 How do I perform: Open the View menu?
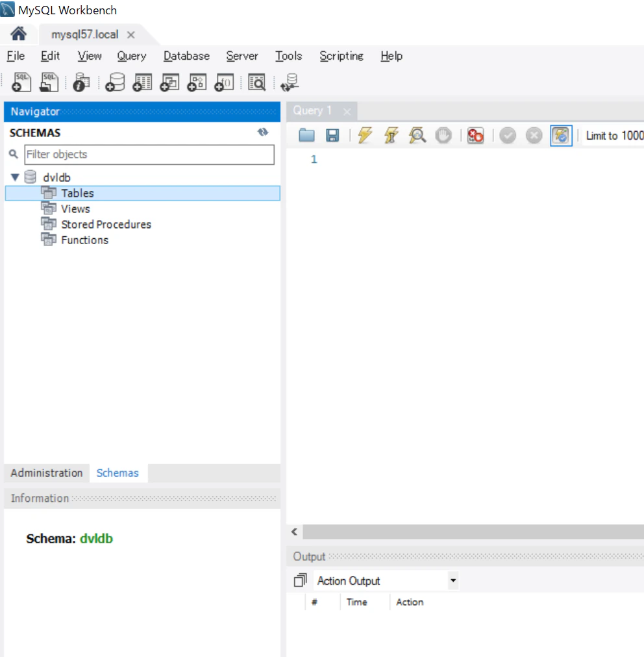[89, 56]
